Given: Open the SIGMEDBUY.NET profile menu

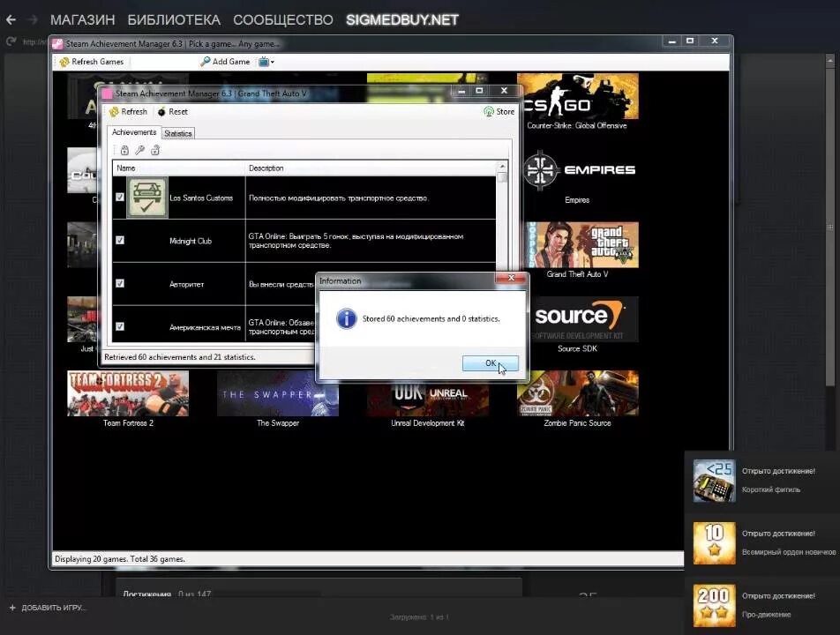Looking at the screenshot, I should point(402,19).
